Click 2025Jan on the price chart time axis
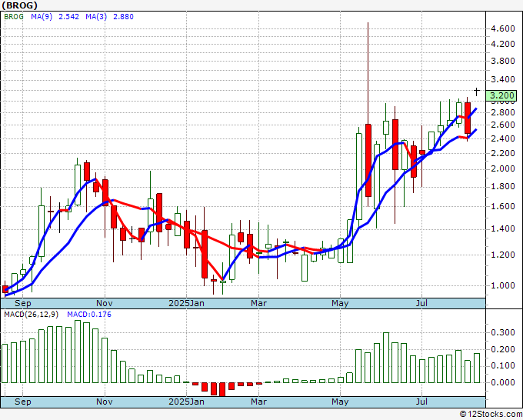The width and height of the screenshot is (523, 420). click(186, 303)
